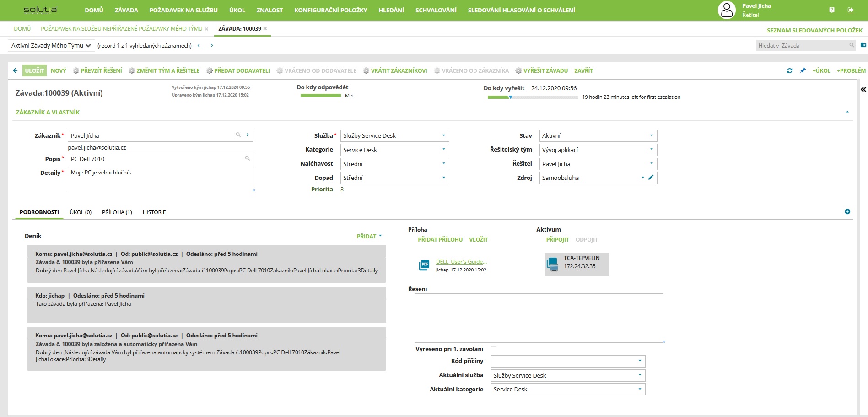
Task: Open the Naléhavost dropdown
Action: [394, 164]
